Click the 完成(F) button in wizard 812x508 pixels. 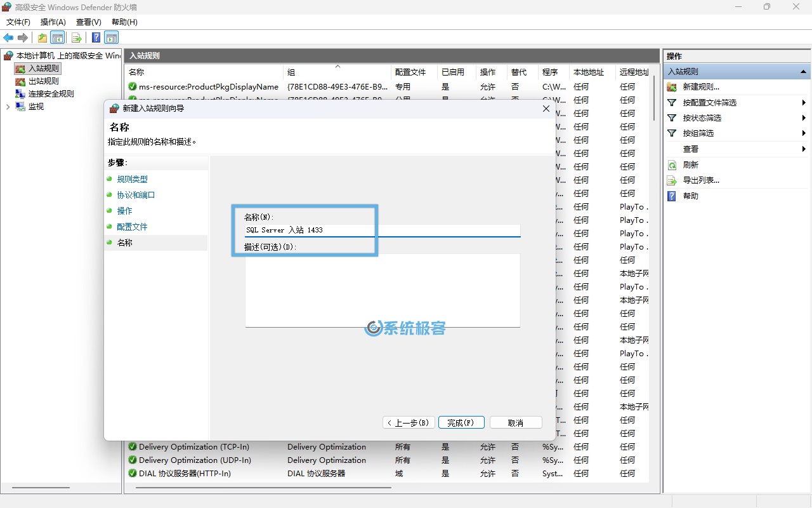pos(461,423)
